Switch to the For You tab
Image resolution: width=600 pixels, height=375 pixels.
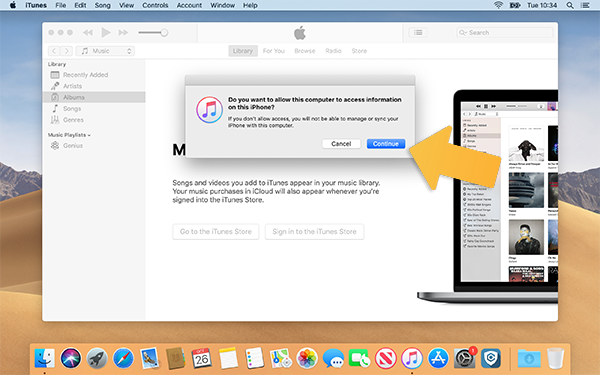274,51
